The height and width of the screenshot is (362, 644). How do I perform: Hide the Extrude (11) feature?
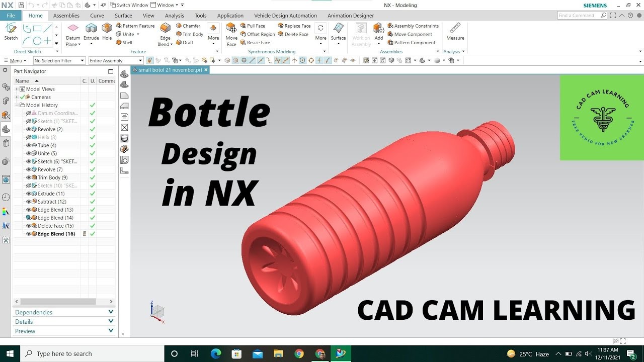pyautogui.click(x=29, y=194)
